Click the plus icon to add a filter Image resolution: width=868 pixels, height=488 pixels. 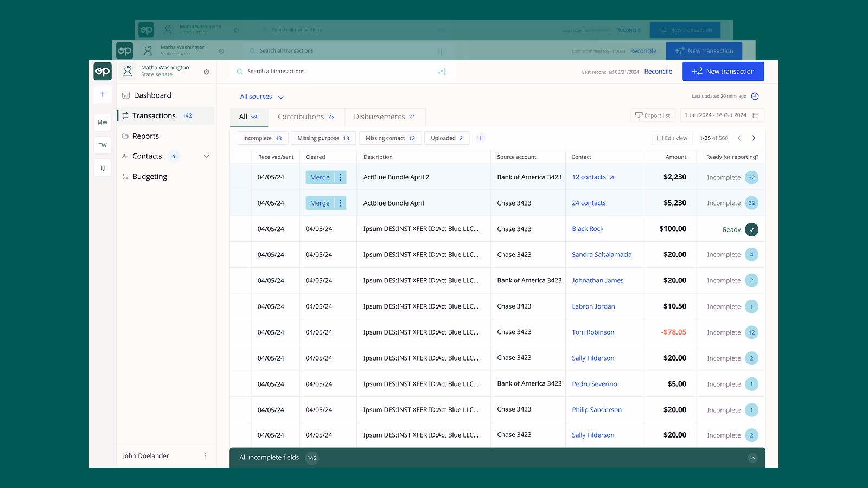click(480, 138)
